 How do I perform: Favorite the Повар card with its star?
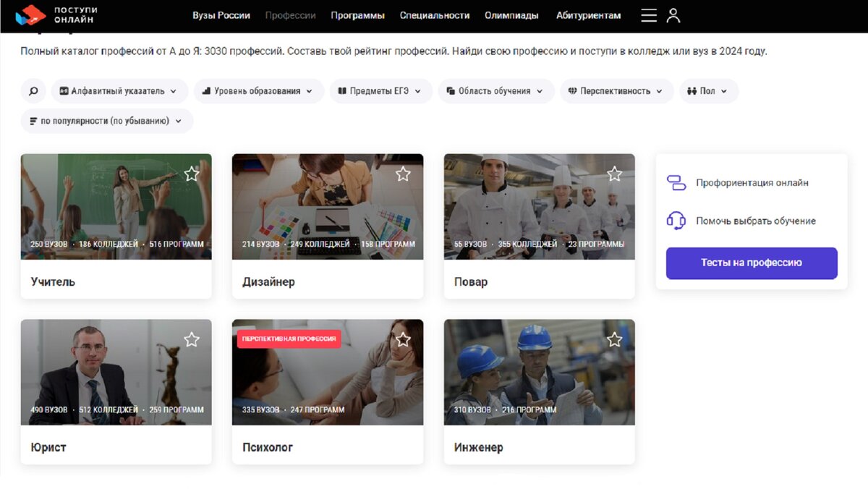[x=615, y=174]
